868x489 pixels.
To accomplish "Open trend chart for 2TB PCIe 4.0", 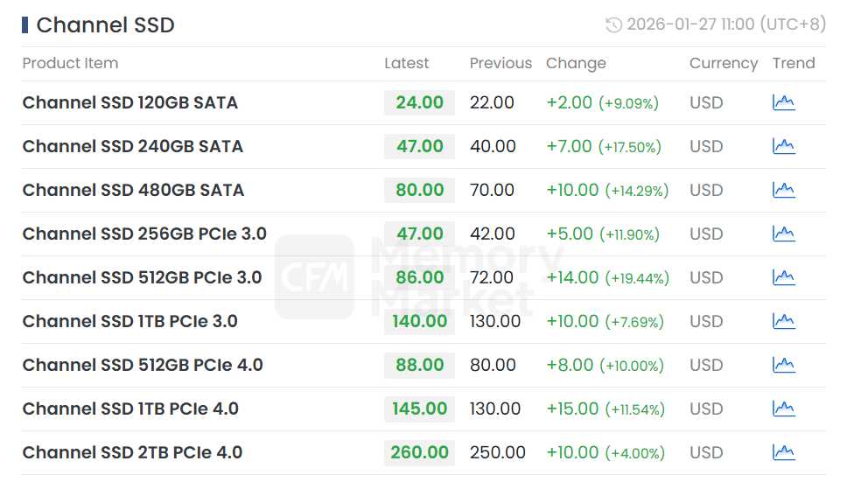I will click(x=783, y=452).
